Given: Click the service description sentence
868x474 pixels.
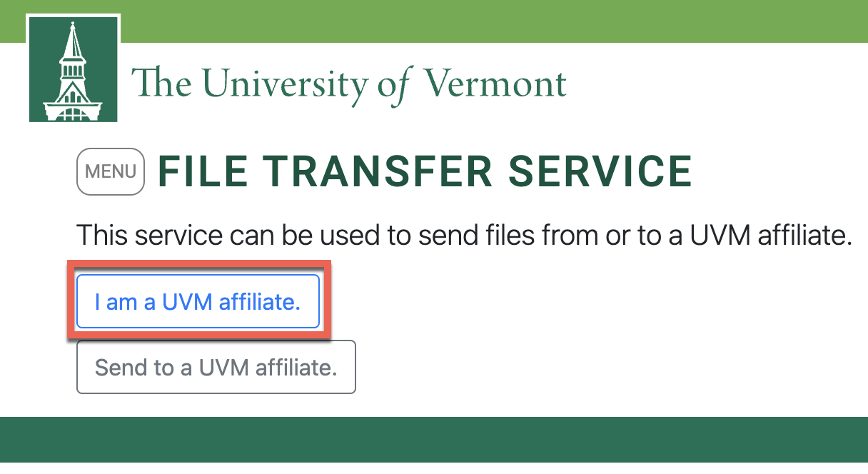Looking at the screenshot, I should [x=464, y=235].
